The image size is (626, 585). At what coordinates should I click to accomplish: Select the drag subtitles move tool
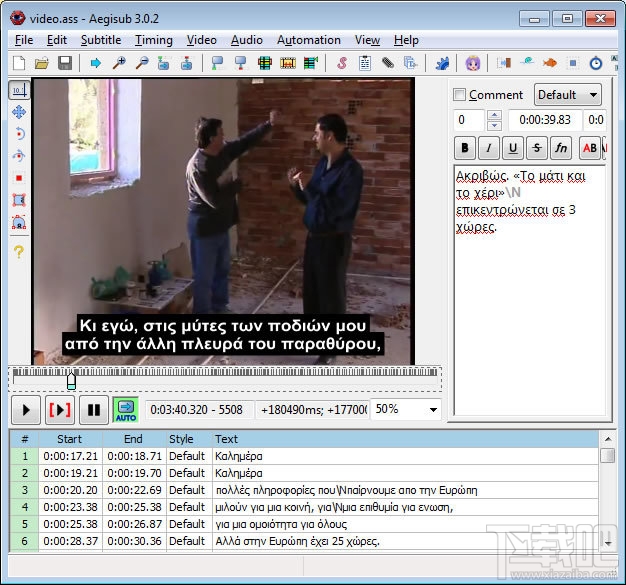(19, 112)
